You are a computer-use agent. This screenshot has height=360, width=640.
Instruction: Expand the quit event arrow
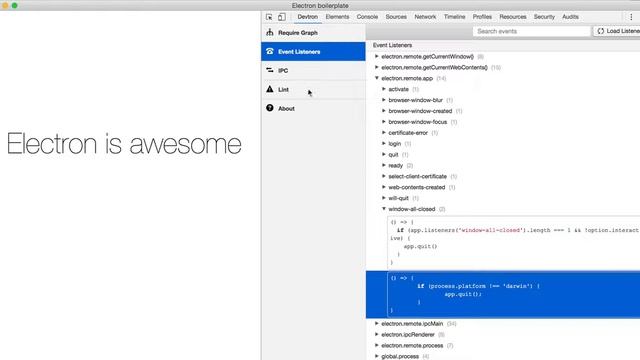point(384,154)
